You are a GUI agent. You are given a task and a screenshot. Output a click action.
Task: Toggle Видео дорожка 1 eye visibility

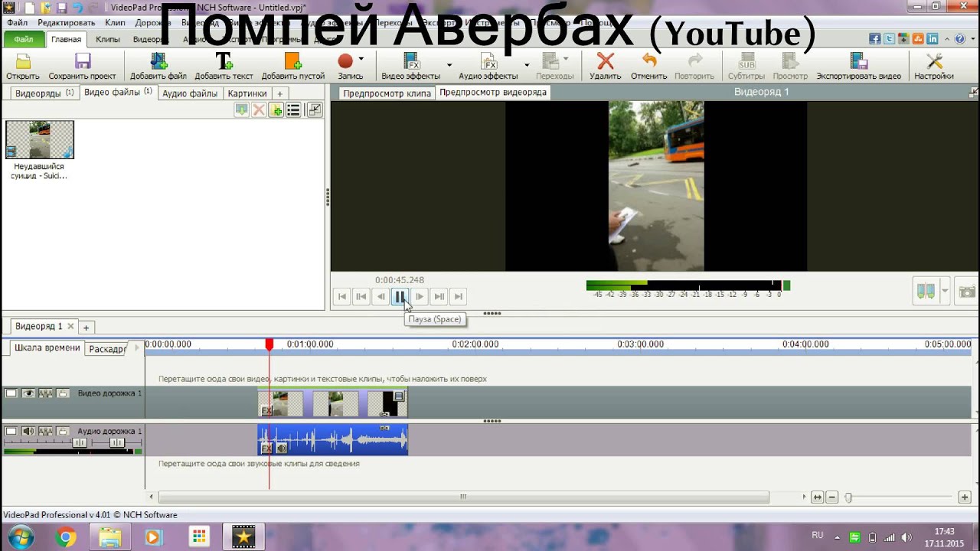coord(28,393)
